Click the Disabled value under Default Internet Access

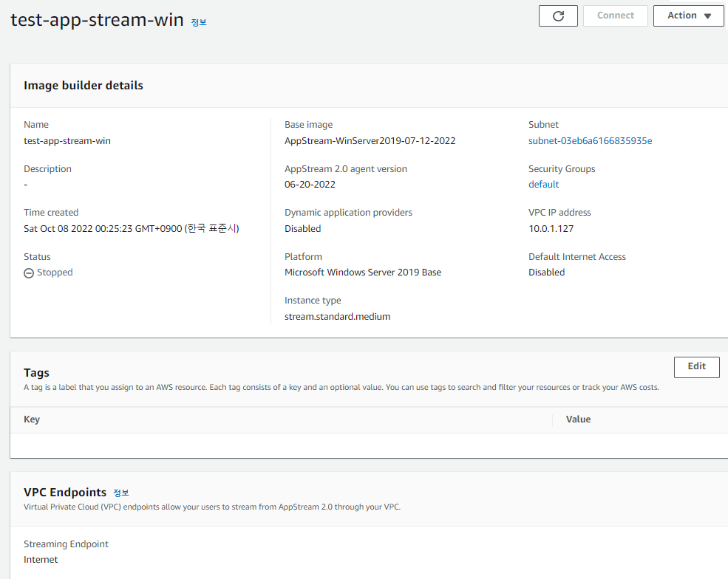pos(546,273)
